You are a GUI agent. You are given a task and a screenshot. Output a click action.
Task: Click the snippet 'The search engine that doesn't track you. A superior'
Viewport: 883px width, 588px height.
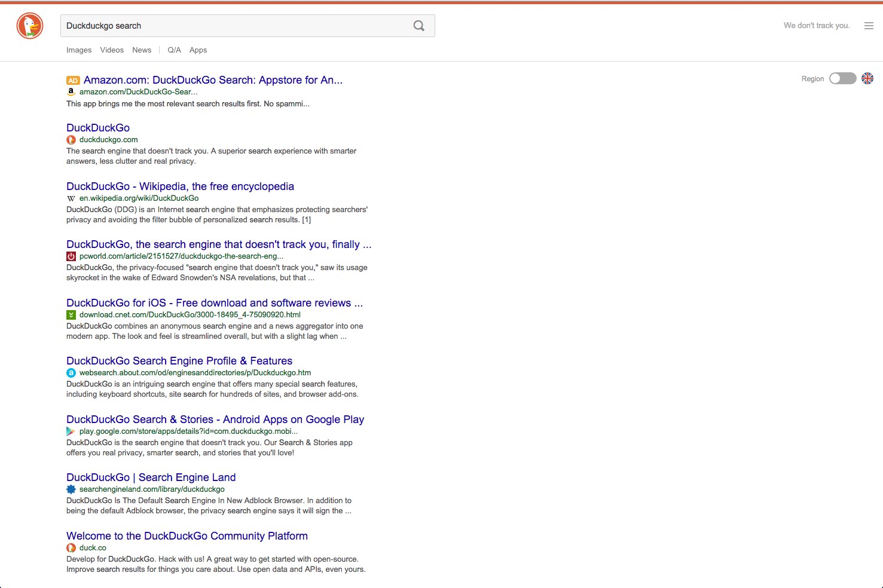pyautogui.click(x=211, y=157)
